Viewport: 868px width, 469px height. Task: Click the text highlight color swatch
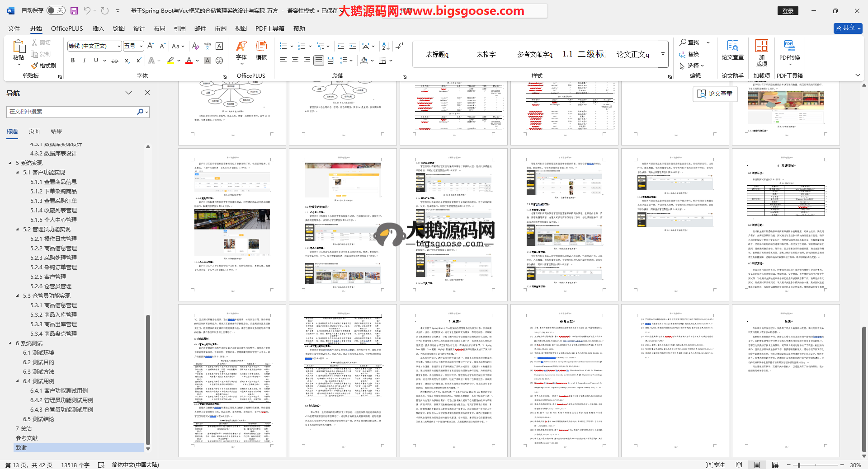tap(170, 61)
